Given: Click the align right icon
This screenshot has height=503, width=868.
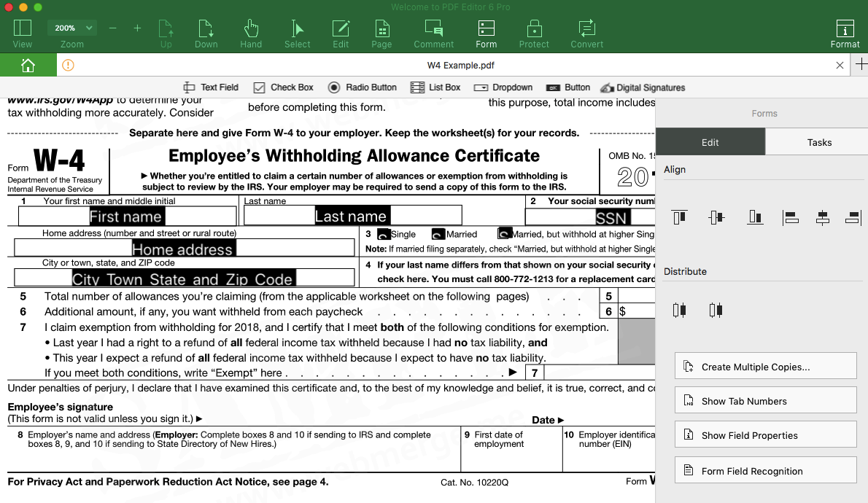Looking at the screenshot, I should tap(853, 217).
